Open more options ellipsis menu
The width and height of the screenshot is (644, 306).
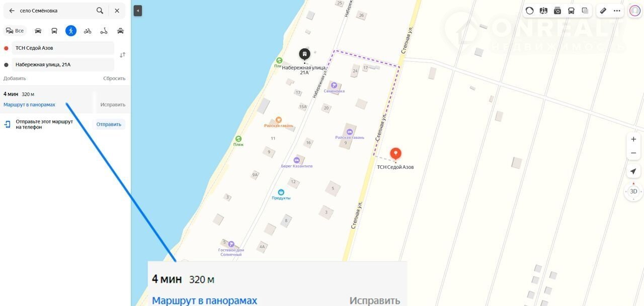[x=617, y=11]
